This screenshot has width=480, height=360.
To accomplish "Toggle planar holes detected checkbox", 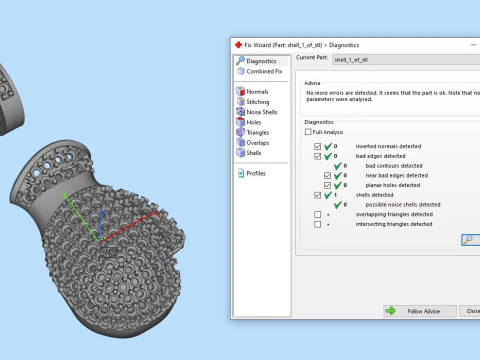I will click(x=327, y=185).
